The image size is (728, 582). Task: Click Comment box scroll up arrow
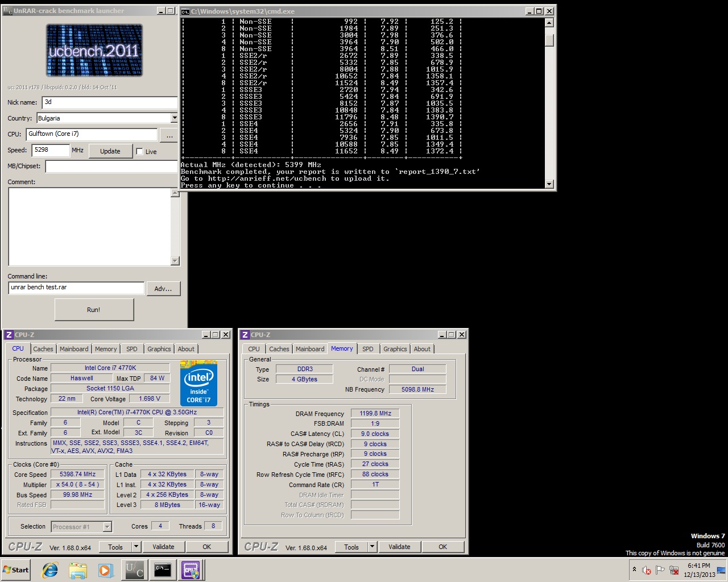[175, 193]
